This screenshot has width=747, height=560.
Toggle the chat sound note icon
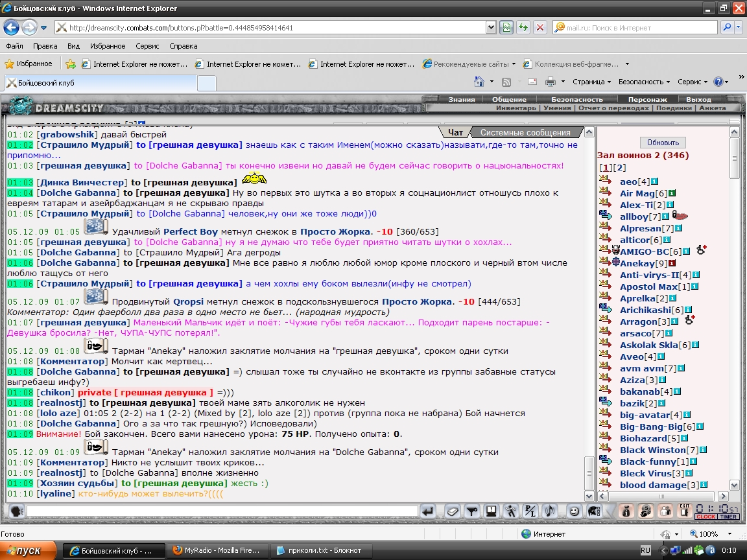click(x=549, y=511)
